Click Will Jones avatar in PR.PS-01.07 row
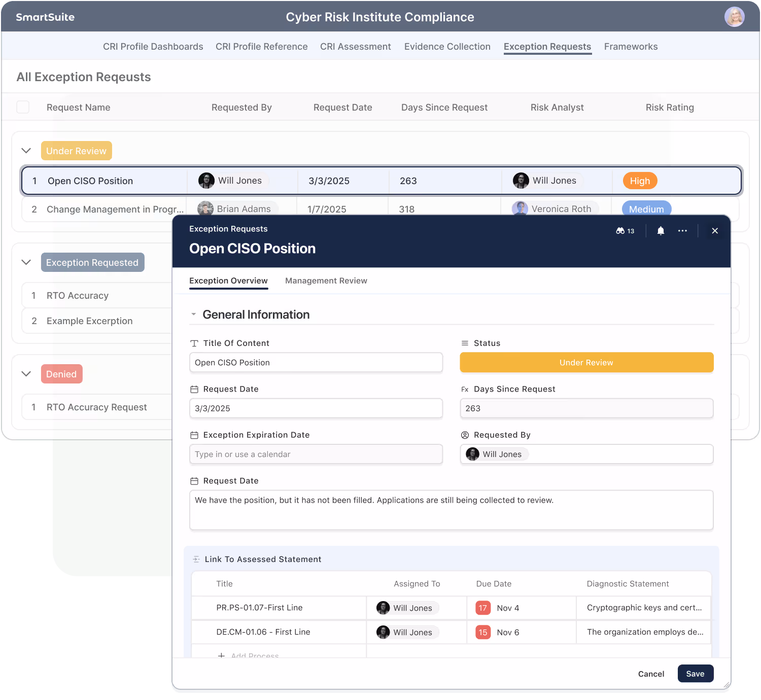Image resolution: width=761 pixels, height=700 pixels. (383, 608)
